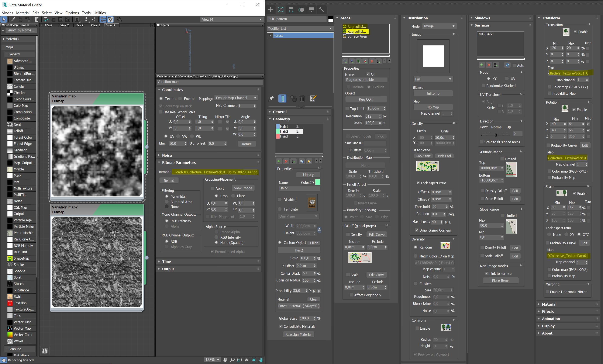This screenshot has width=603, height=364.
Task: Open the Hierarchy command panel tab
Action: [x=291, y=10]
